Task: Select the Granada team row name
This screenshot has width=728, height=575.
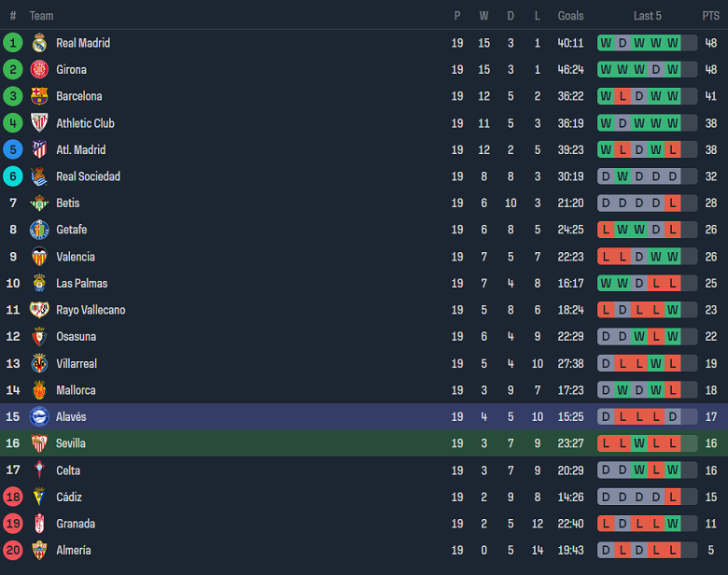Action: [76, 524]
